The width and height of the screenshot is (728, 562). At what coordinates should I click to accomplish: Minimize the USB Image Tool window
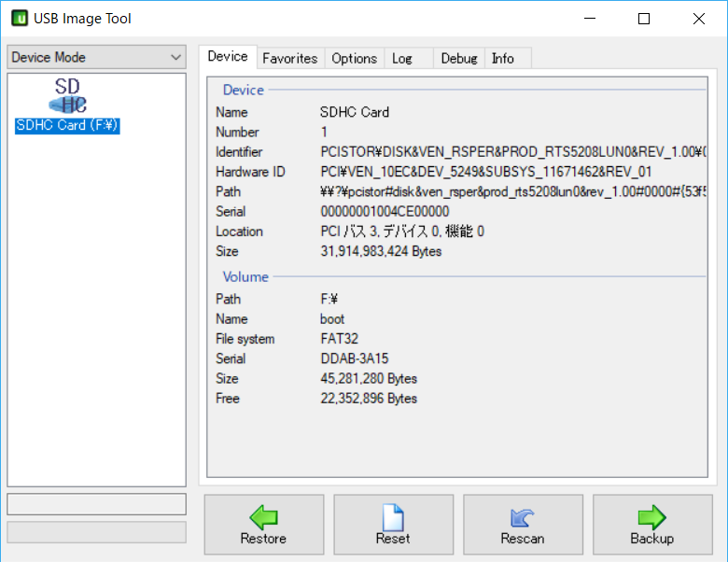coord(589,19)
